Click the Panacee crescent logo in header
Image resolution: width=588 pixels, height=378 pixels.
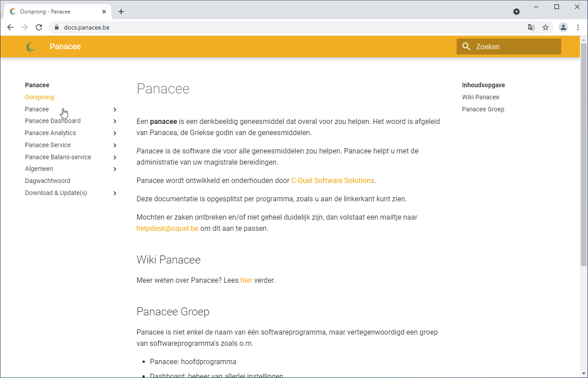click(31, 47)
